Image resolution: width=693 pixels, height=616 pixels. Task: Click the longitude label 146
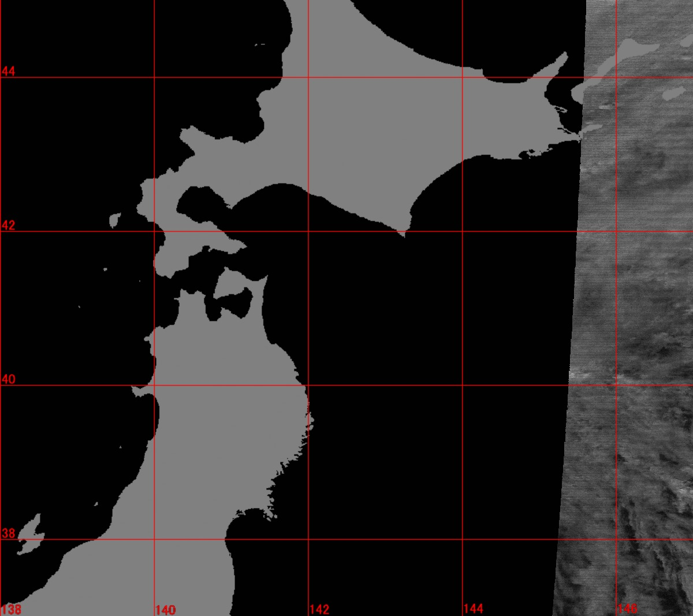point(627,608)
